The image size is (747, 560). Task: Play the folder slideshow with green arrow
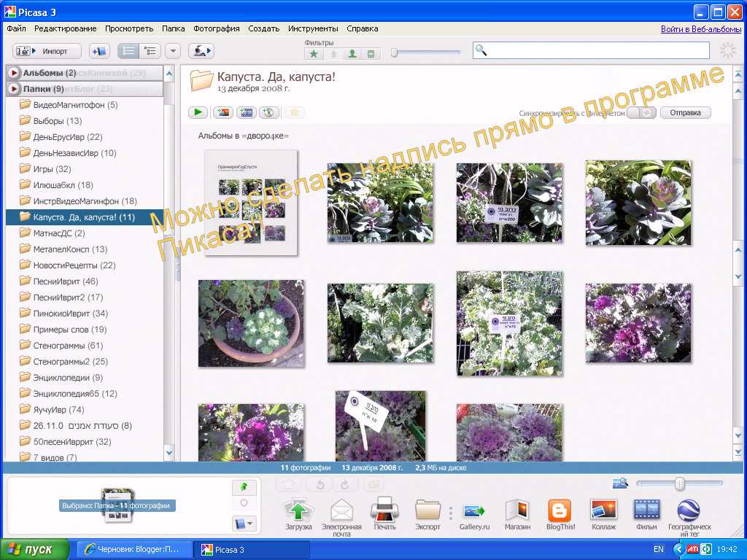[198, 112]
